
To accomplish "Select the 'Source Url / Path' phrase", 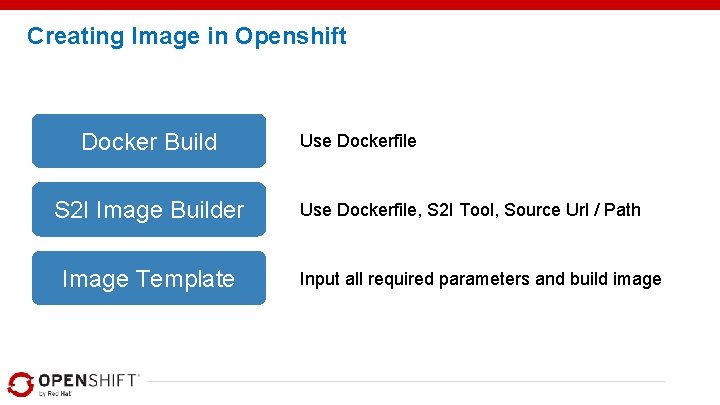I will point(572,210).
